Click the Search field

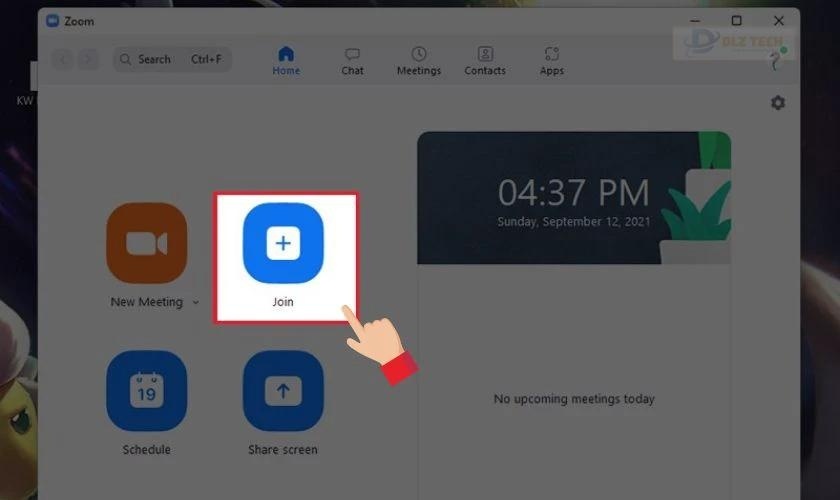pos(172,59)
